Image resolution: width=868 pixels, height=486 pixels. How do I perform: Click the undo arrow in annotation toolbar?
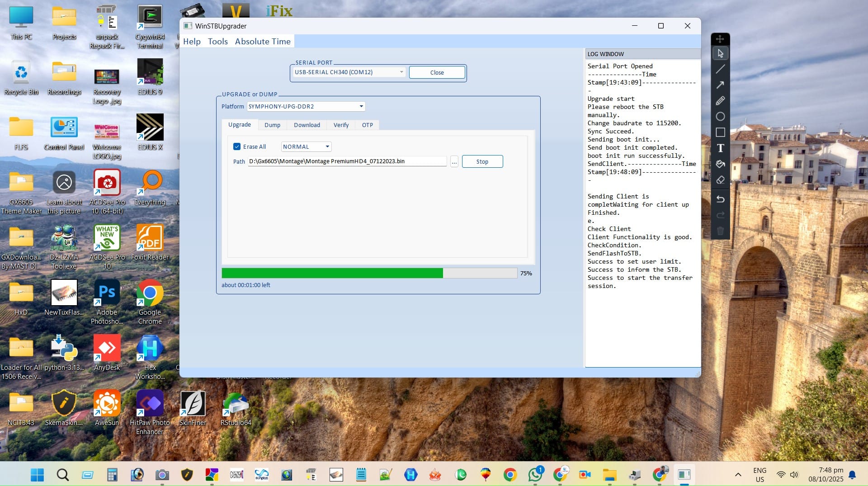[x=720, y=199]
